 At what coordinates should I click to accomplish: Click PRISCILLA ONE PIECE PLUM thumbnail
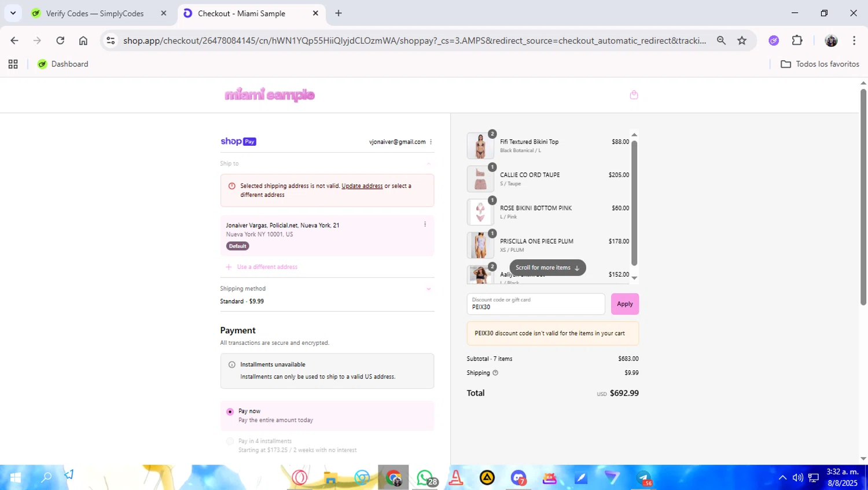tap(480, 245)
